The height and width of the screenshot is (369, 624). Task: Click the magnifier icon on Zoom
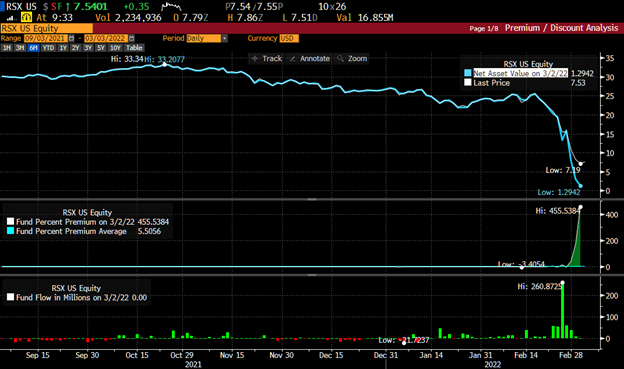[x=340, y=59]
